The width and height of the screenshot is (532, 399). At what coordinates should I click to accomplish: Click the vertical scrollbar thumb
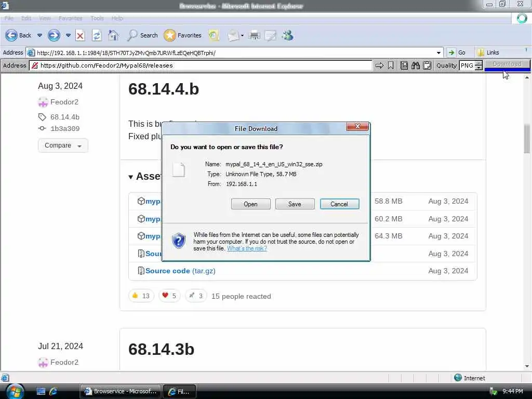click(x=527, y=138)
